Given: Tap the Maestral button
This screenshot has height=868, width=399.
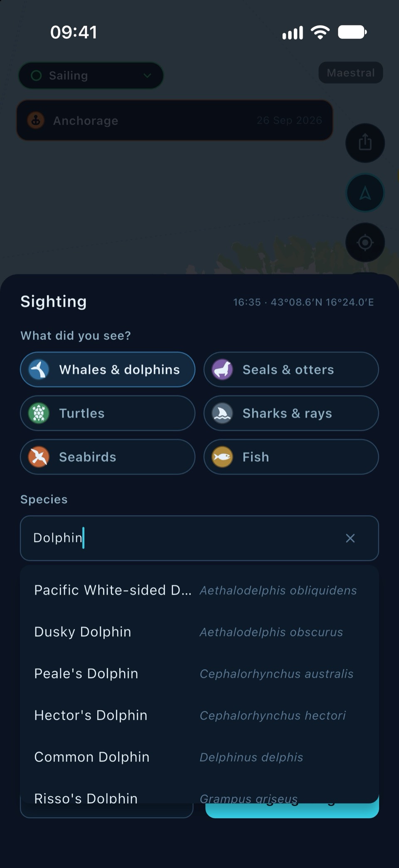Looking at the screenshot, I should 351,73.
